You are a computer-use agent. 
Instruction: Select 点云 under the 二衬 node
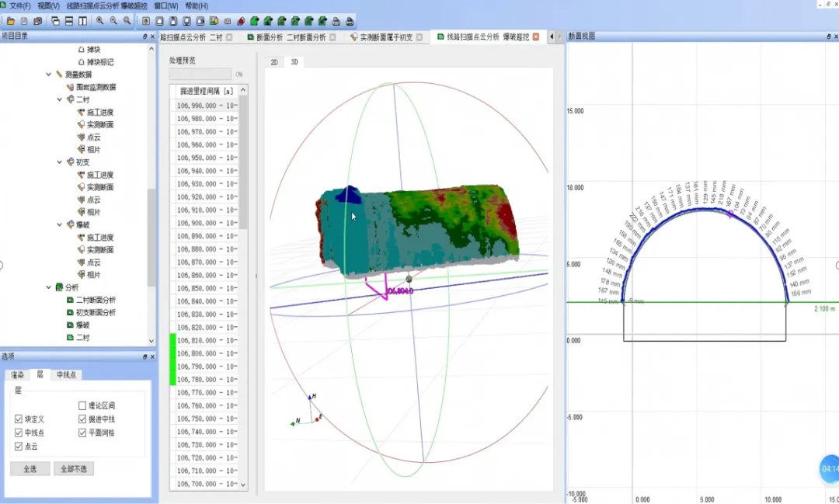pyautogui.click(x=94, y=137)
